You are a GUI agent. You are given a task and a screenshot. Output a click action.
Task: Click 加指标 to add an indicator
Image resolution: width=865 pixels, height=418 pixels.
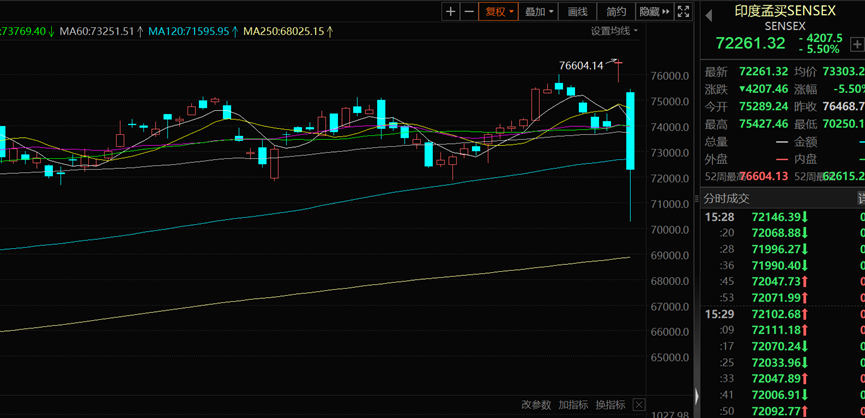(x=573, y=405)
